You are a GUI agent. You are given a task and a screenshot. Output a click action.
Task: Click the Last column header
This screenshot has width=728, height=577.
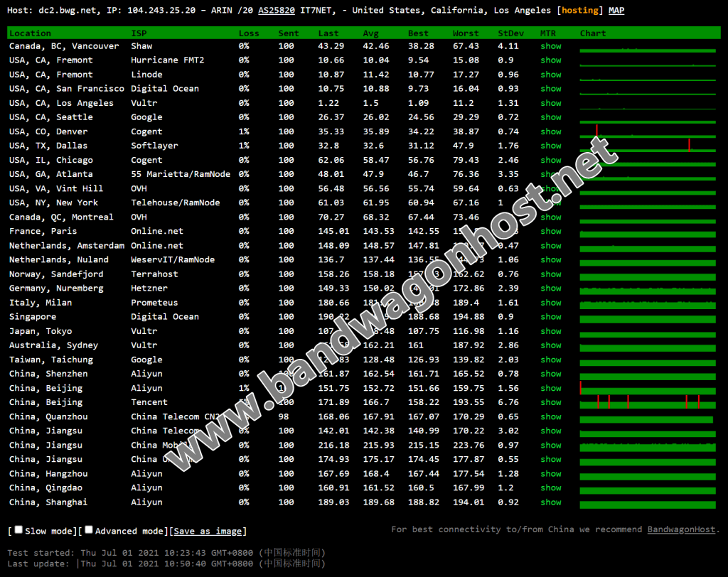328,33
